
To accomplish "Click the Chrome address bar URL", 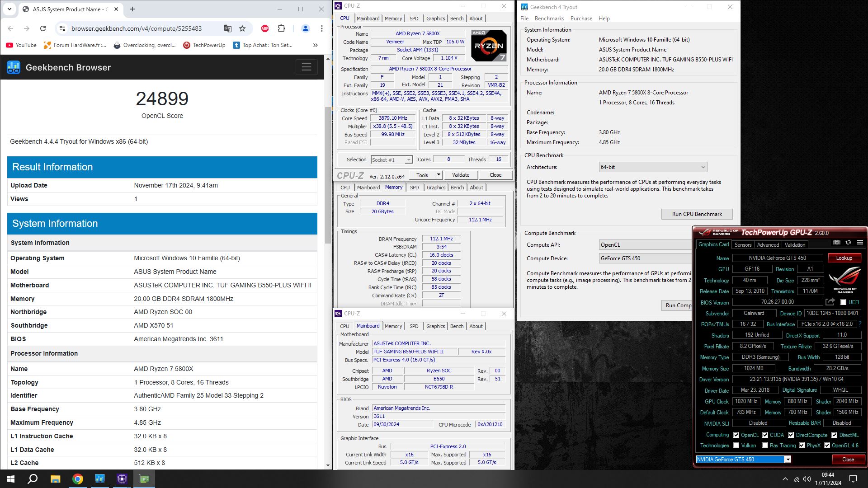I will coord(137,28).
